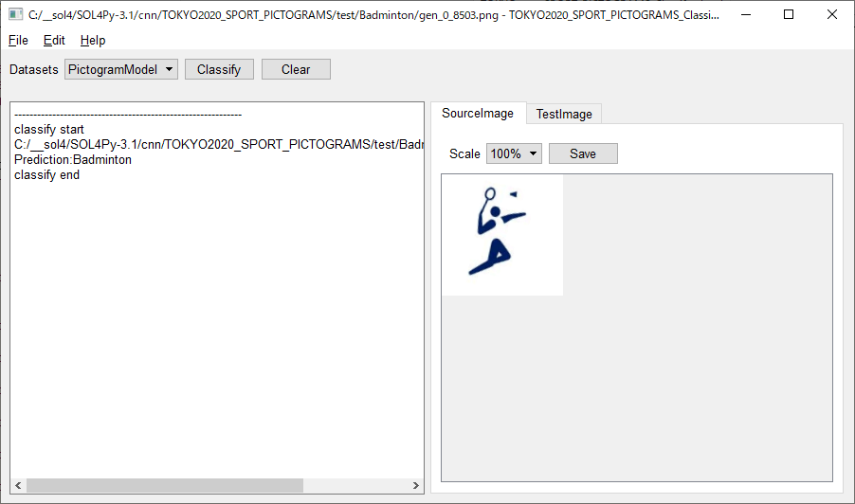Switch to the TestImage tab
Screen dimensions: 855x504
coord(564,114)
